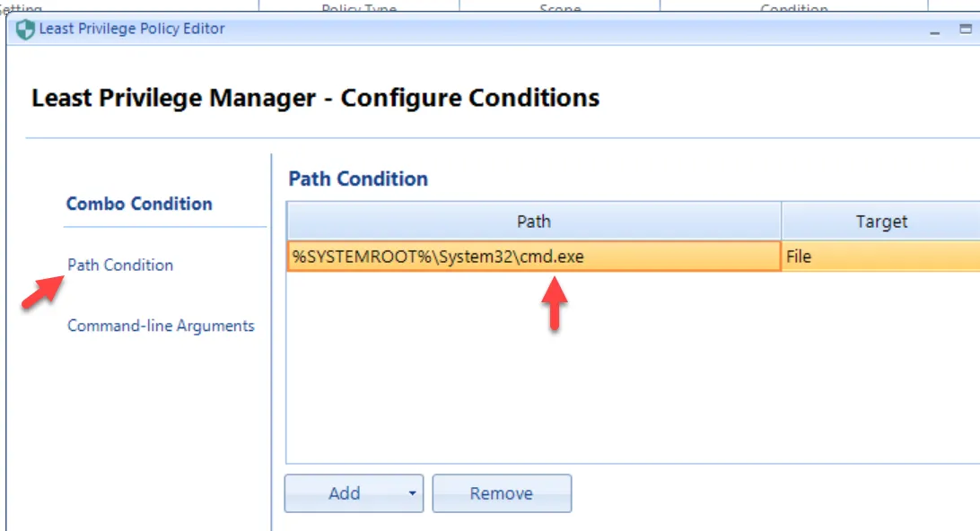Select the Combo Condition item
Screen dimensions: 980x531
[139, 204]
